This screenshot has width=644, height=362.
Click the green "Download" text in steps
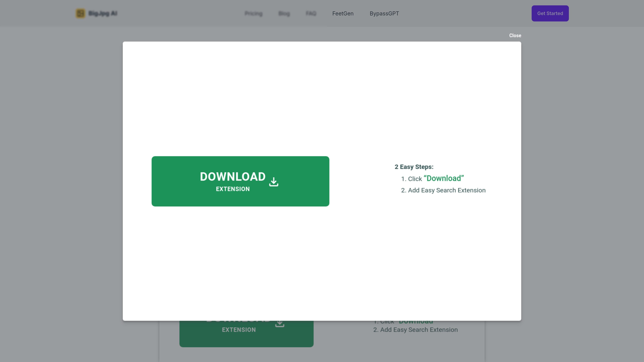(x=444, y=178)
